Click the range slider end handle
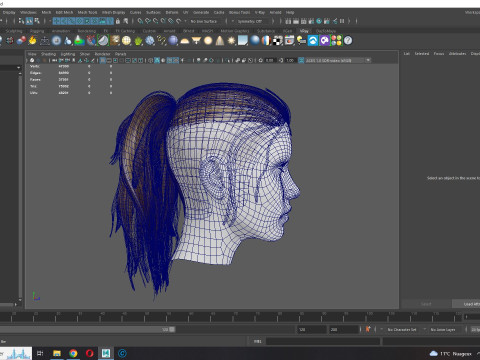 click(172, 329)
